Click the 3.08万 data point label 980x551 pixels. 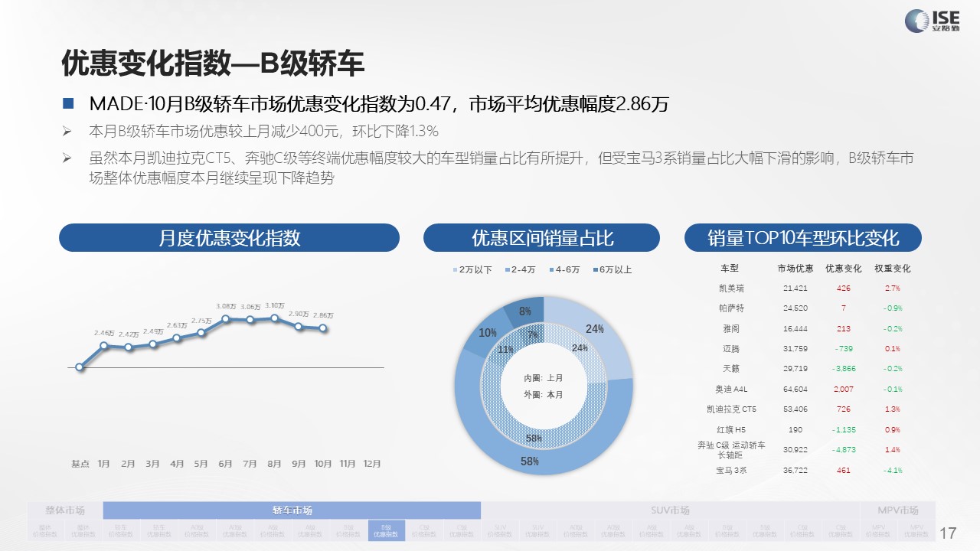coord(226,305)
